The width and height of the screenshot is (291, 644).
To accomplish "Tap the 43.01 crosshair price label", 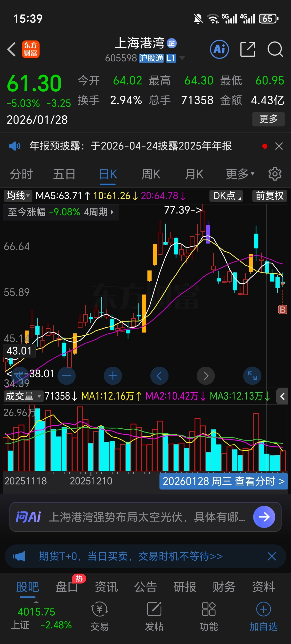I will 19,351.
